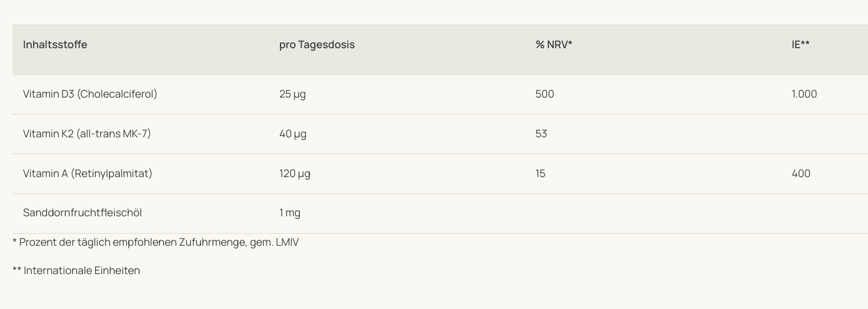
Task: Select the IE** column header
Action: click(x=800, y=45)
